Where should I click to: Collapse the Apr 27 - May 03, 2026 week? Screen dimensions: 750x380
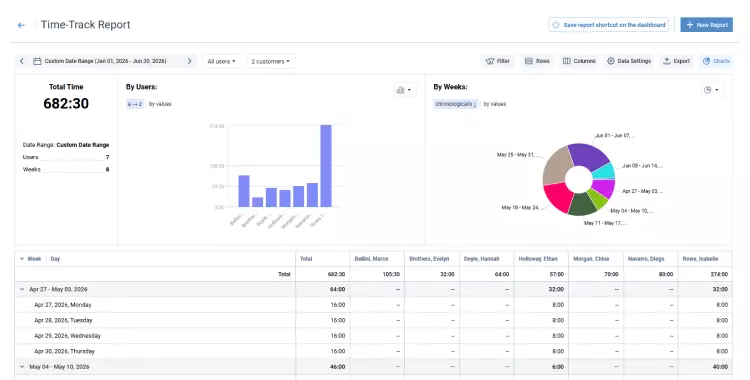(x=22, y=290)
